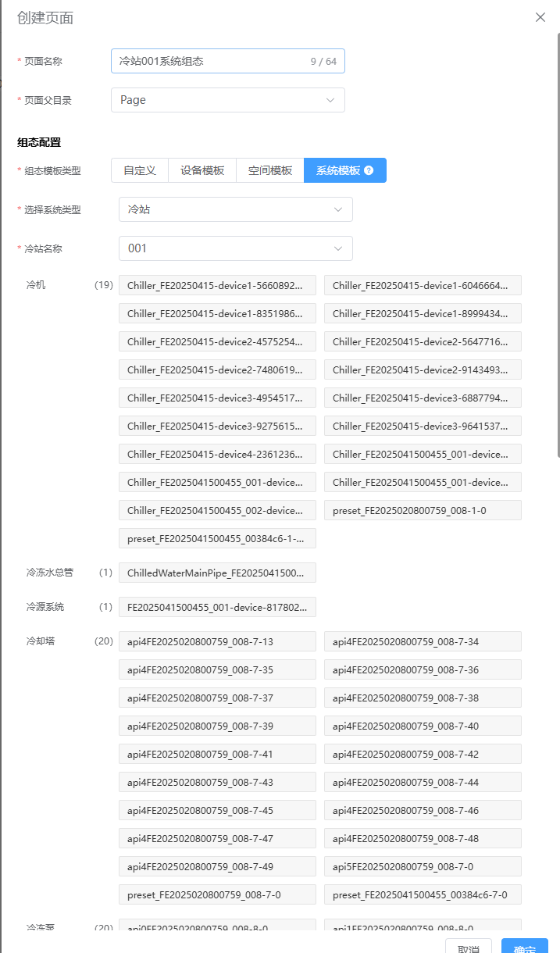Click tag api4FE2025020800759_008-7-41

tap(218, 754)
